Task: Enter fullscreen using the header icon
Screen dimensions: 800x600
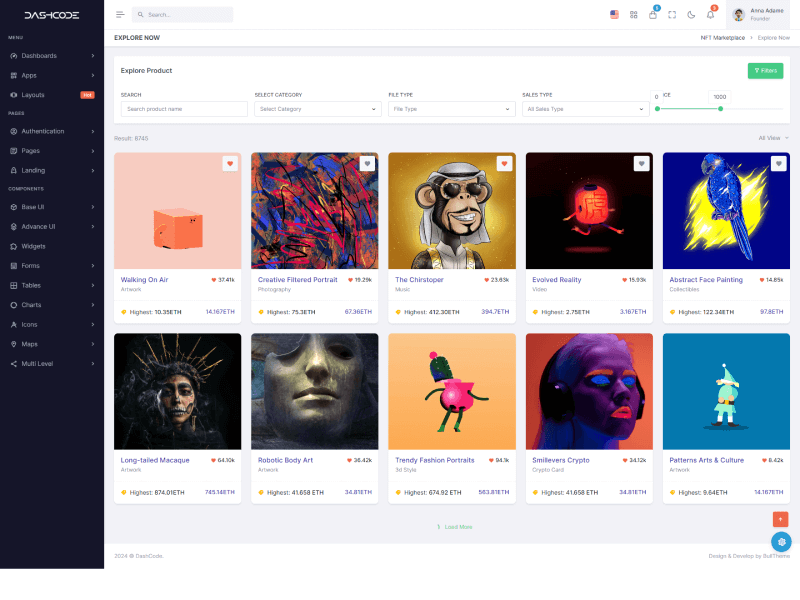Action: pyautogui.click(x=672, y=15)
